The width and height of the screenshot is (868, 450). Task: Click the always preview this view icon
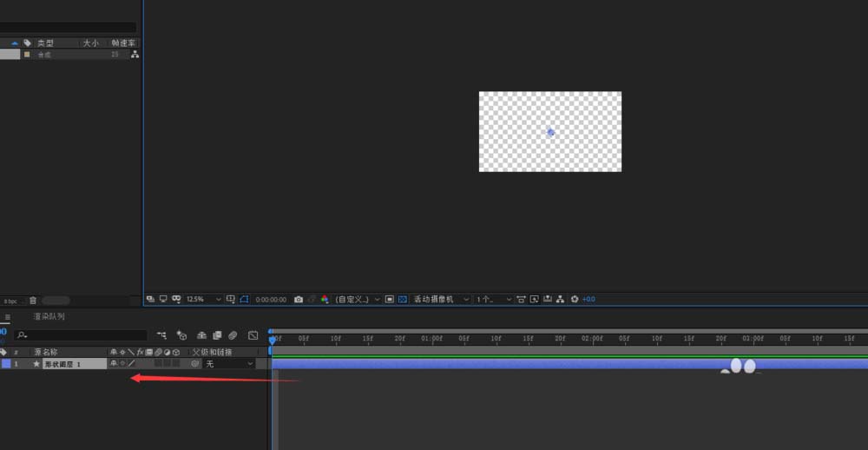tap(150, 299)
